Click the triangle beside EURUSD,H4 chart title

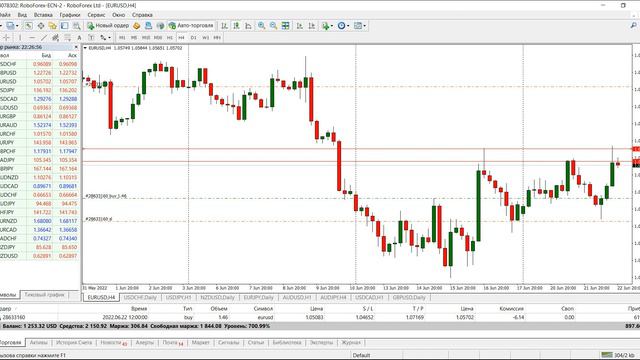pyautogui.click(x=85, y=48)
